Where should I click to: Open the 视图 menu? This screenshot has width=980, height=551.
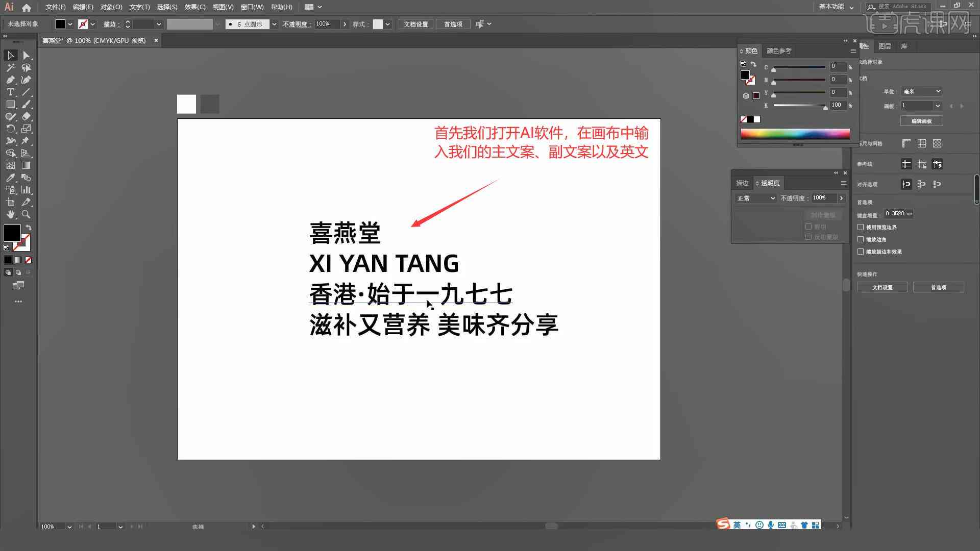(222, 7)
